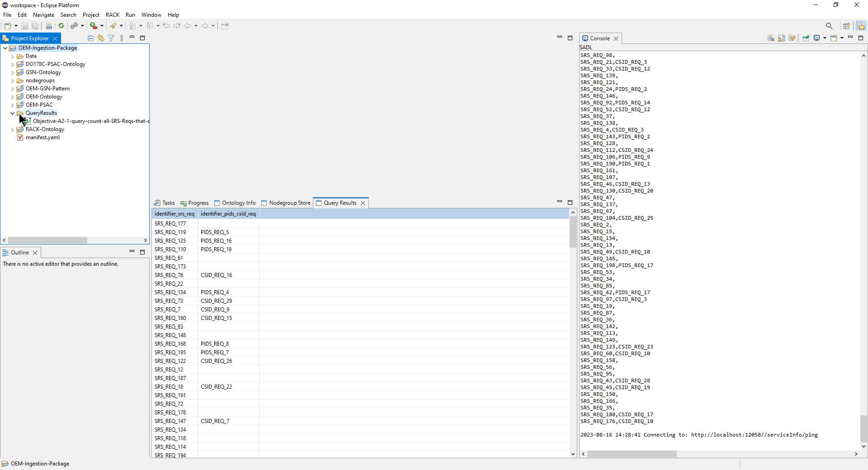The width and height of the screenshot is (868, 470).
Task: Switch to the Nodegroup Store tab
Action: [x=286, y=203]
